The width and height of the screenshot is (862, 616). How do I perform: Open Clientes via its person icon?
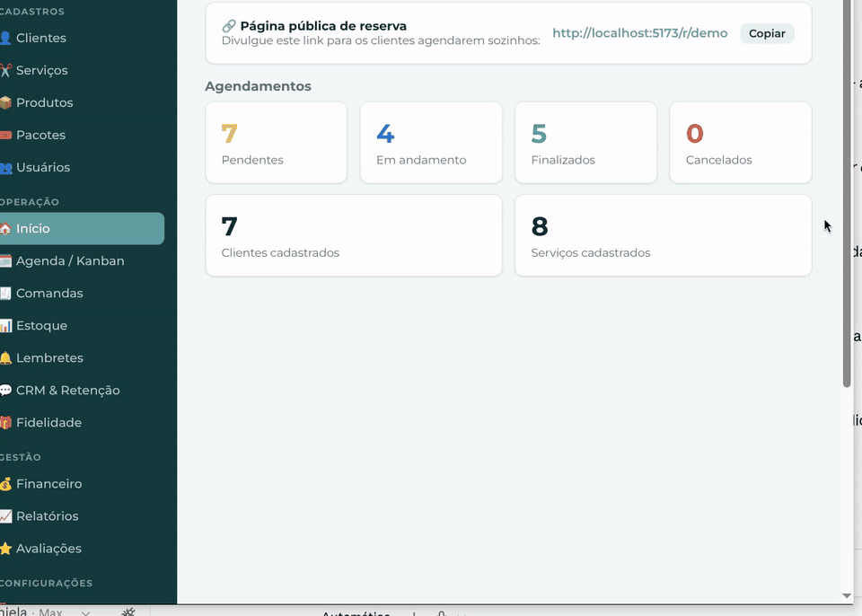click(x=5, y=38)
